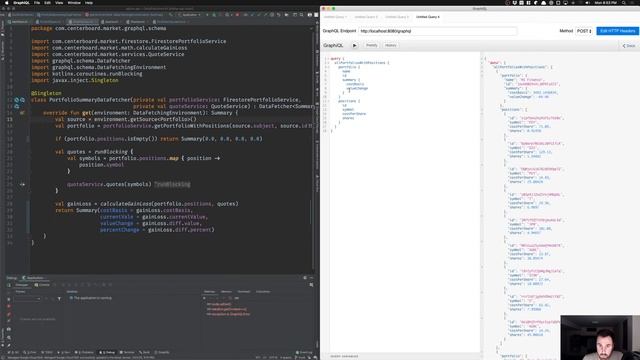Open the Edit menu
Image resolution: width=640 pixels, height=360 pixels.
pyautogui.click(x=47, y=3)
